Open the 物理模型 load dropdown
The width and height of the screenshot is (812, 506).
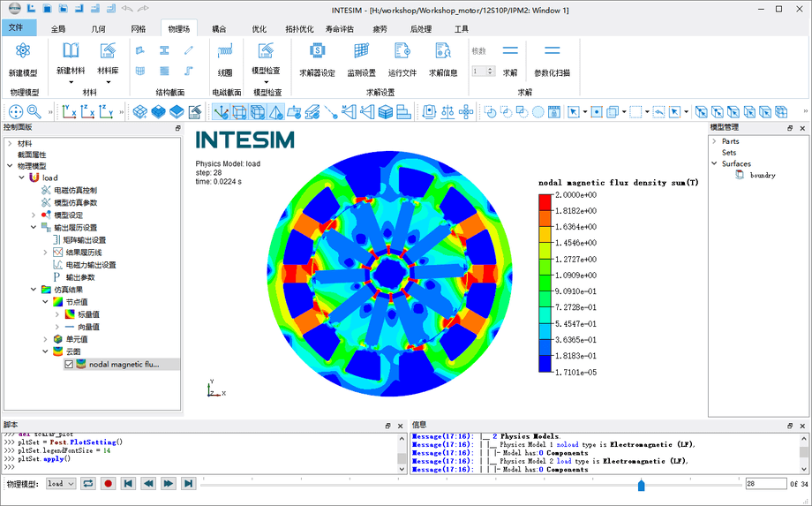click(x=61, y=484)
